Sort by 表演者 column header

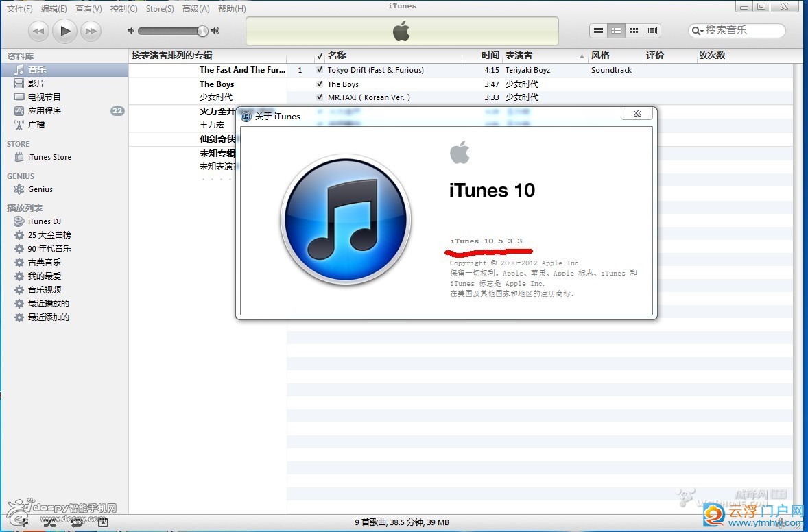coord(545,56)
